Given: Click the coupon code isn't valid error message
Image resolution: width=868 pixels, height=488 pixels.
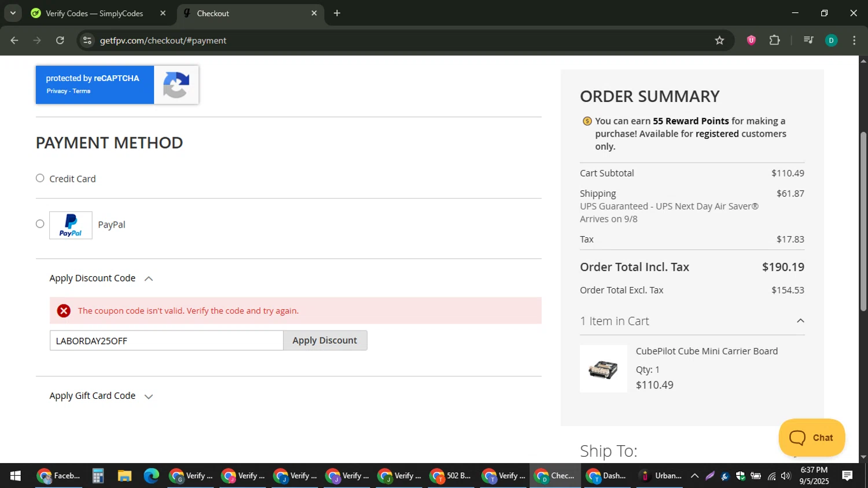Looking at the screenshot, I should pos(188,311).
